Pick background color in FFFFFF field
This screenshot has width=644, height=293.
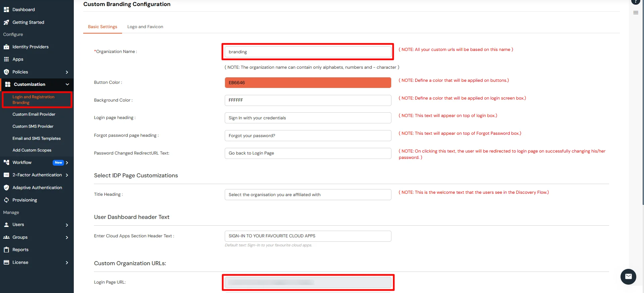click(x=308, y=100)
